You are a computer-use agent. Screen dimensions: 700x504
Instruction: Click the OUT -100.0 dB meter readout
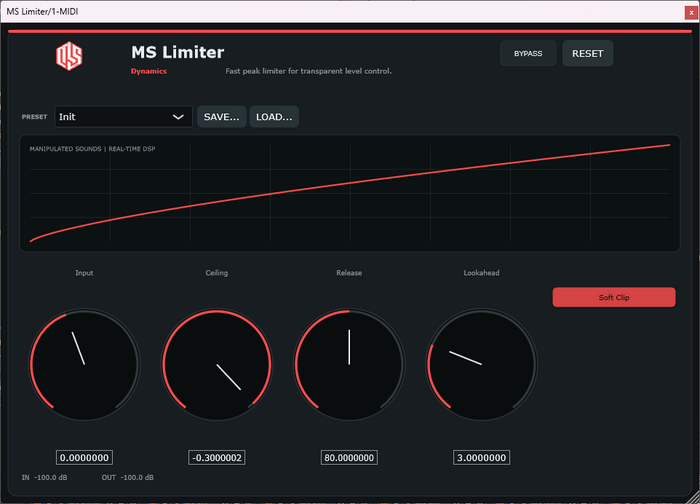(128, 478)
